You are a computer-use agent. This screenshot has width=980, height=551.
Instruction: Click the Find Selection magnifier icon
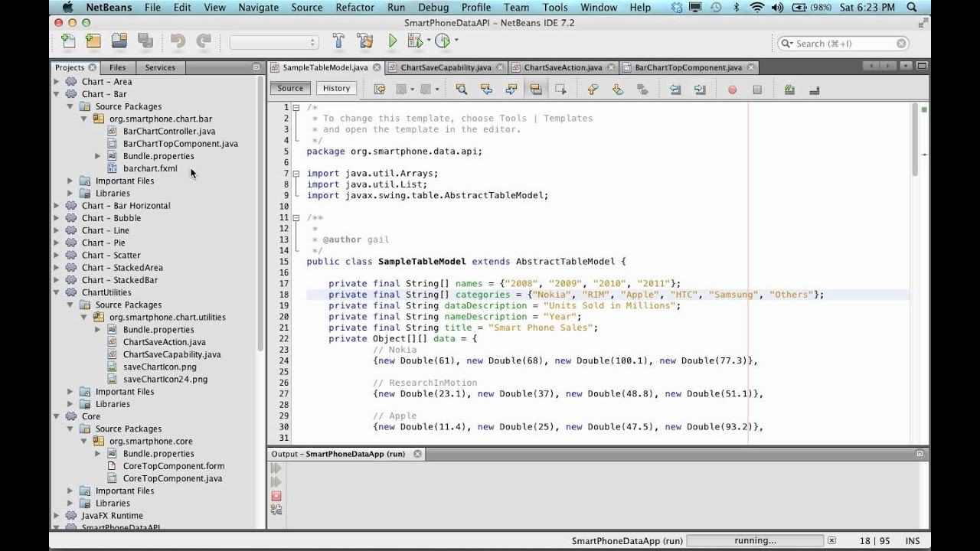coord(461,90)
